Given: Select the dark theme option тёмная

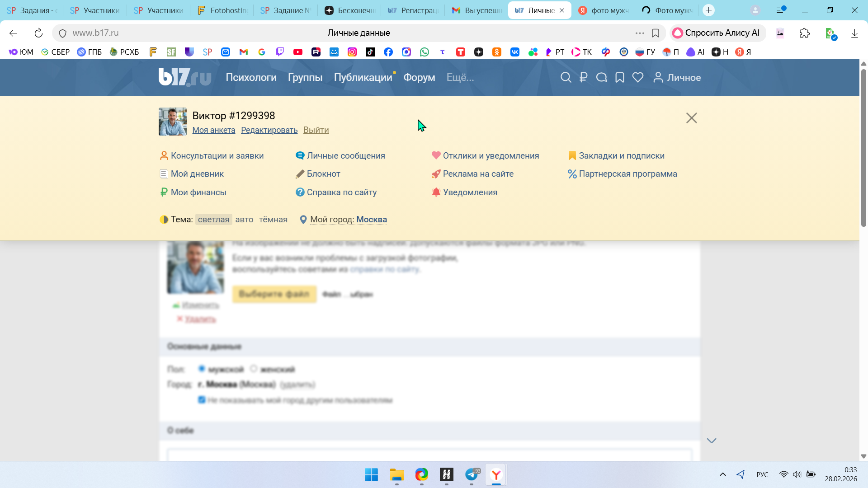Looking at the screenshot, I should tap(273, 220).
